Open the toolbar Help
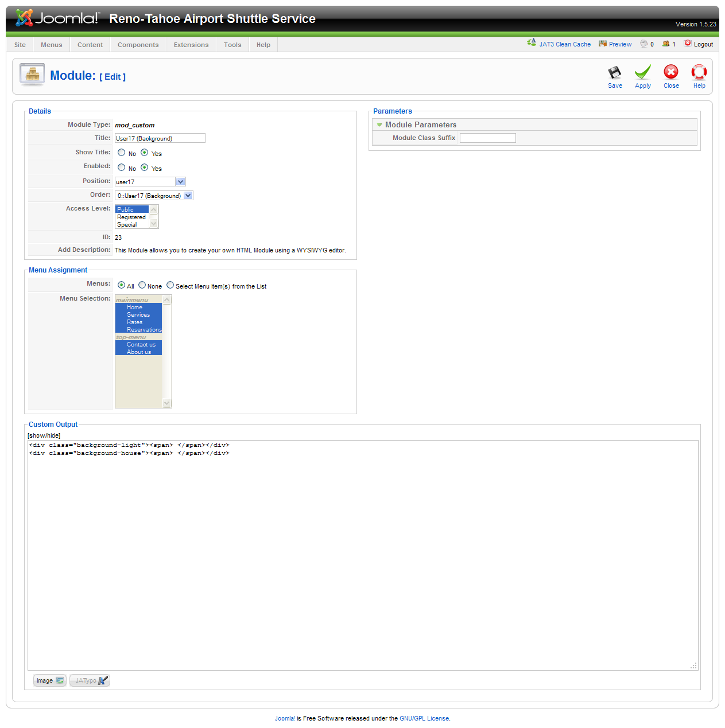The image size is (725, 728). click(x=699, y=76)
